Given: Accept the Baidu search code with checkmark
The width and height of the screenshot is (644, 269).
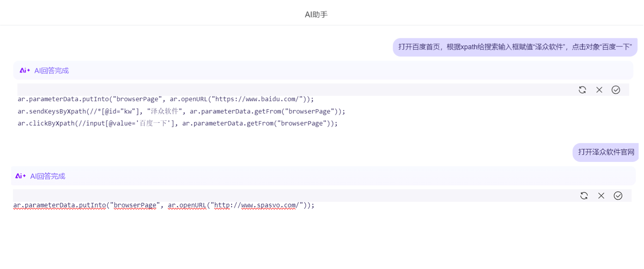Looking at the screenshot, I should click(615, 90).
